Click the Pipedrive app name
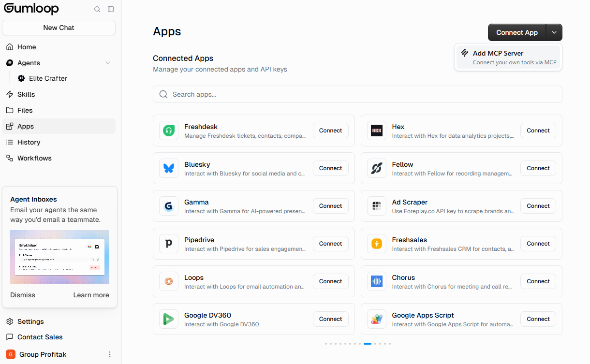The image size is (590, 364). [199, 240]
